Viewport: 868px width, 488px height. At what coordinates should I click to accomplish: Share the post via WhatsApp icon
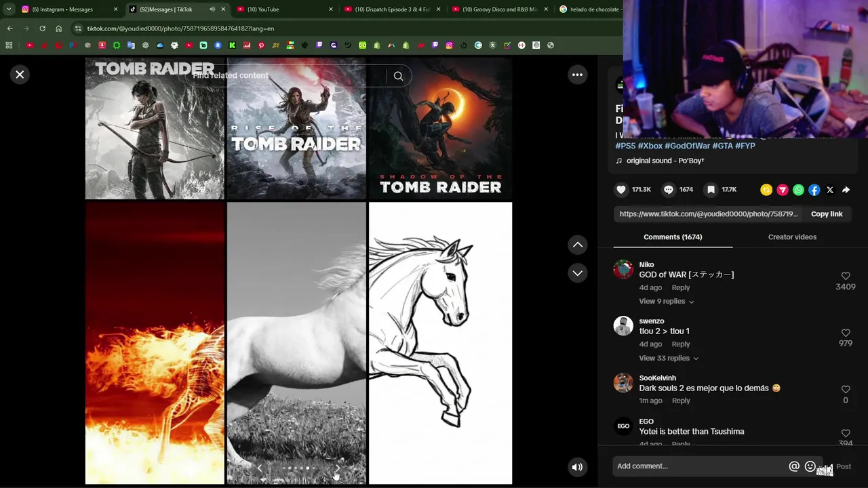(x=798, y=190)
